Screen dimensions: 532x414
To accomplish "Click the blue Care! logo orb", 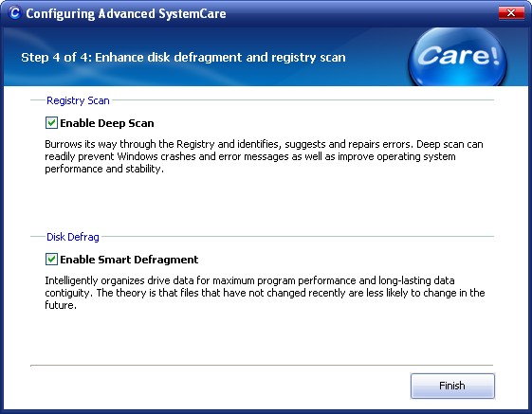I will [x=458, y=57].
